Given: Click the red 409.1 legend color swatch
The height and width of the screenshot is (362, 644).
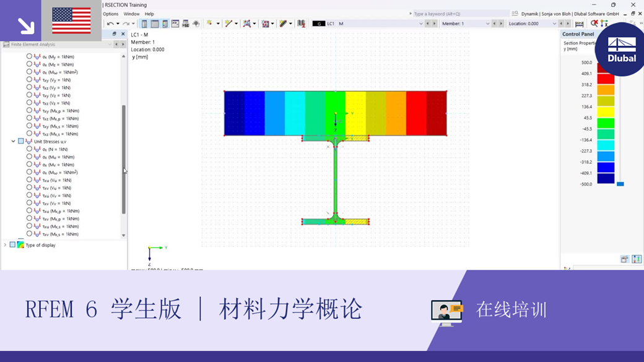Looking at the screenshot, I should click(606, 79).
